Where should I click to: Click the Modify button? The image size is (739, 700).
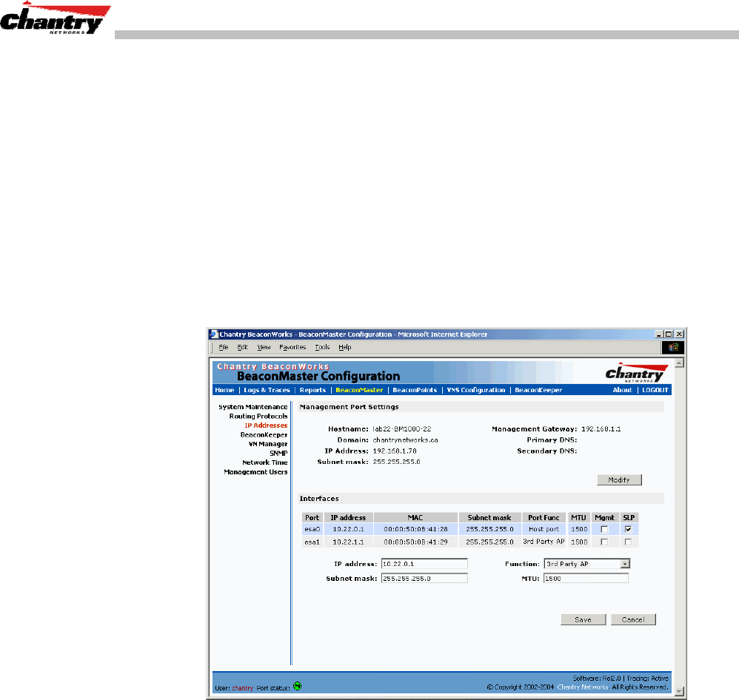pos(619,480)
